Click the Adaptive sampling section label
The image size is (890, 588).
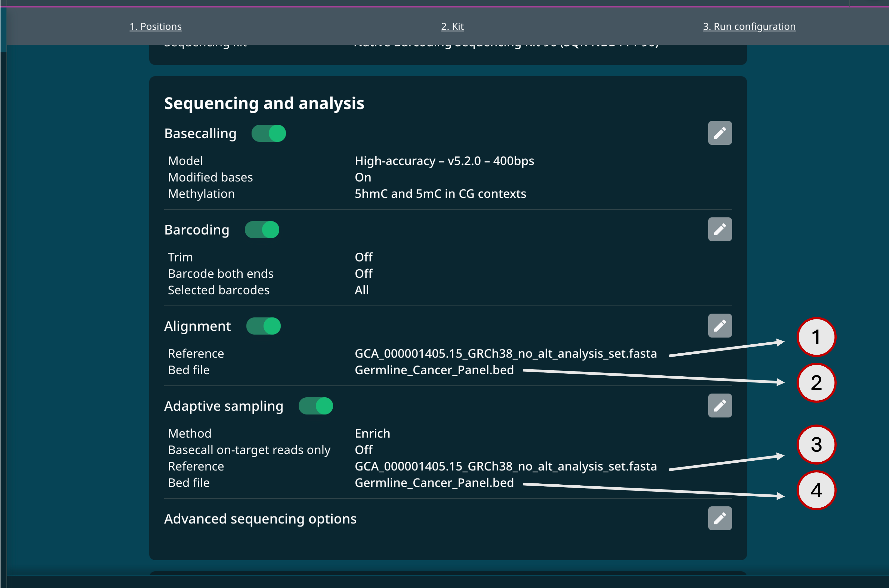point(224,406)
